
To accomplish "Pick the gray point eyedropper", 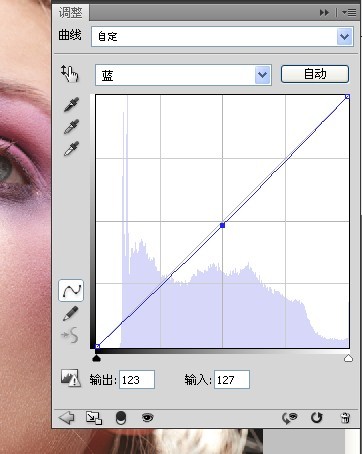I will click(x=71, y=126).
